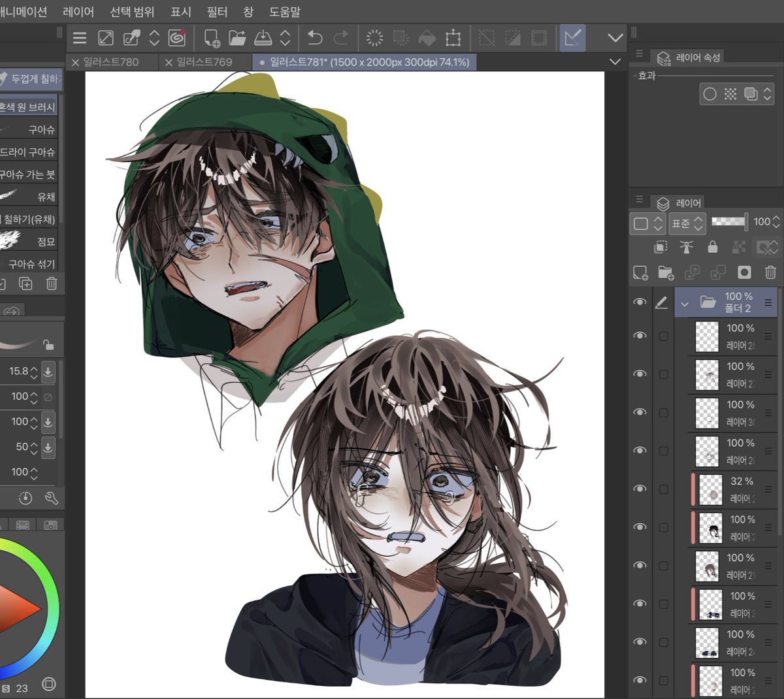Hide the 폴더 2 folder visibility eye
This screenshot has width=784, height=699.
point(640,302)
